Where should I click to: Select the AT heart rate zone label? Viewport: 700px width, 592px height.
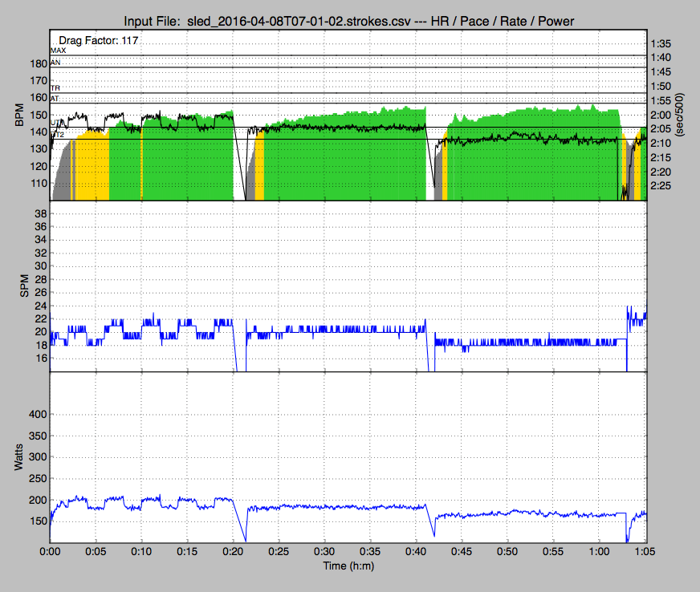click(x=55, y=99)
